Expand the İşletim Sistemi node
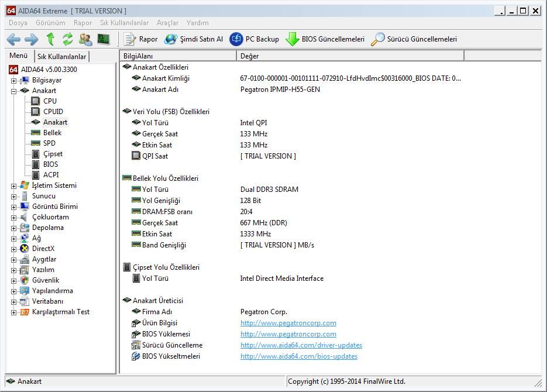 [x=13, y=186]
